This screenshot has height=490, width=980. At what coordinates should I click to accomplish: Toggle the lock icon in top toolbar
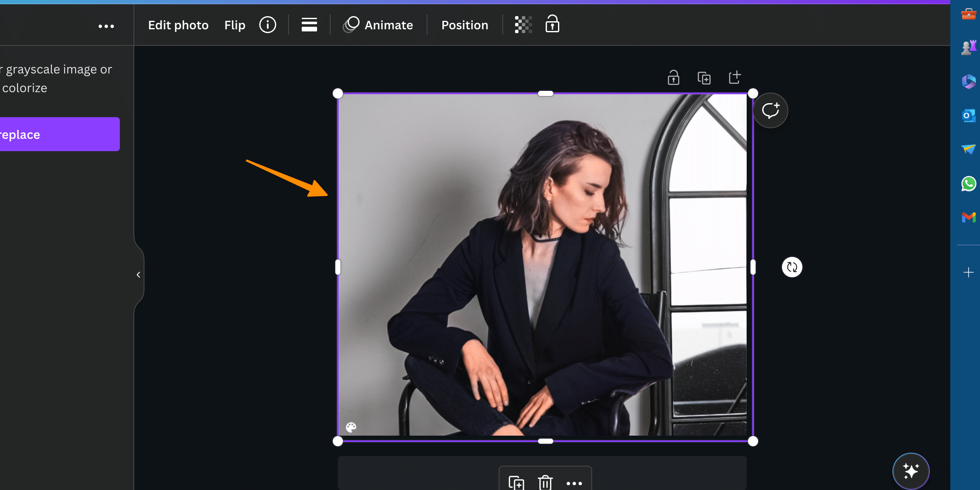pos(552,24)
